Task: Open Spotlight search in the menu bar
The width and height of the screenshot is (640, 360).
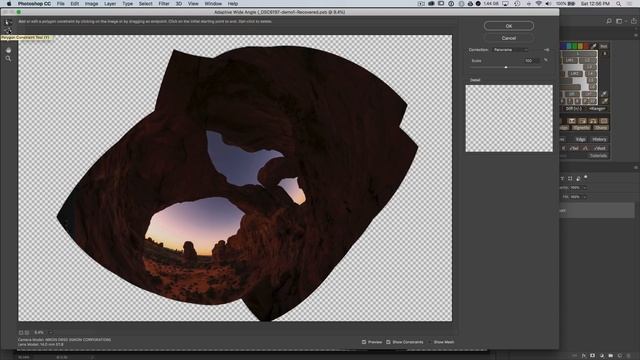Action: 618,4
